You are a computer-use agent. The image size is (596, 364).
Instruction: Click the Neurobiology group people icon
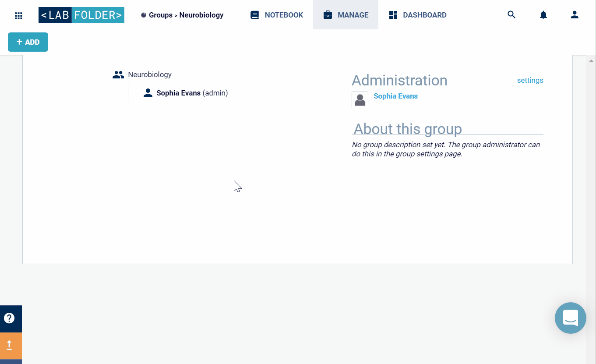tap(118, 75)
